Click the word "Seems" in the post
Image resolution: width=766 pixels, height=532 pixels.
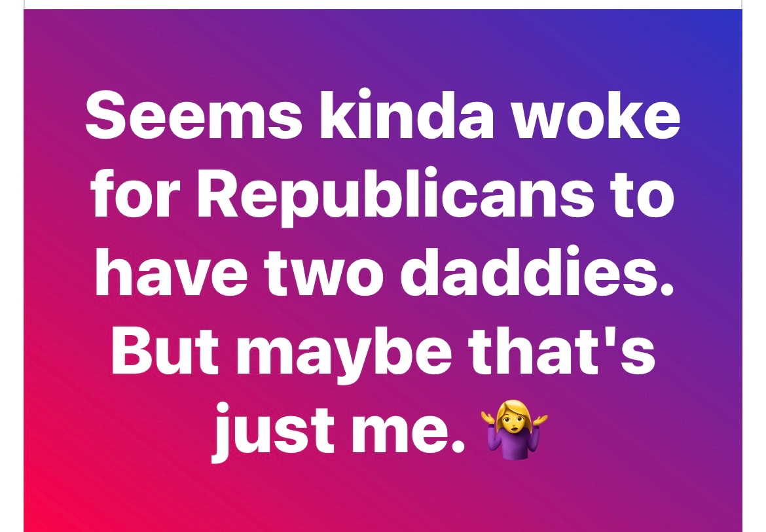(x=193, y=115)
